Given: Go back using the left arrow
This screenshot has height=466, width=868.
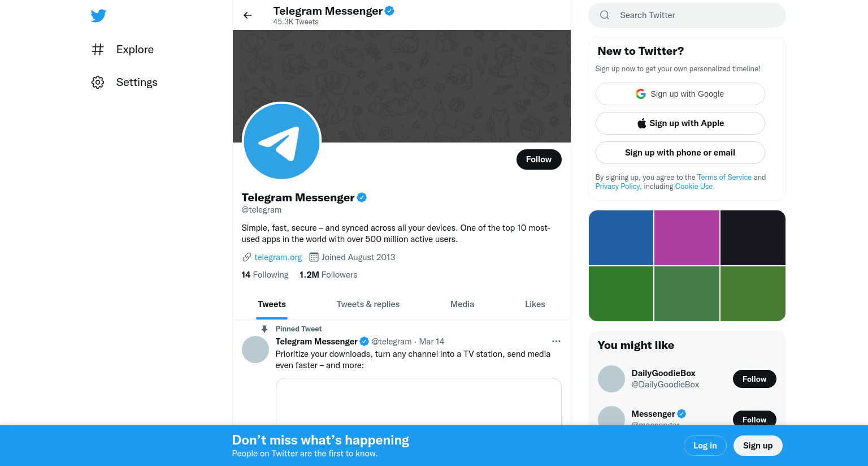Looking at the screenshot, I should (248, 15).
